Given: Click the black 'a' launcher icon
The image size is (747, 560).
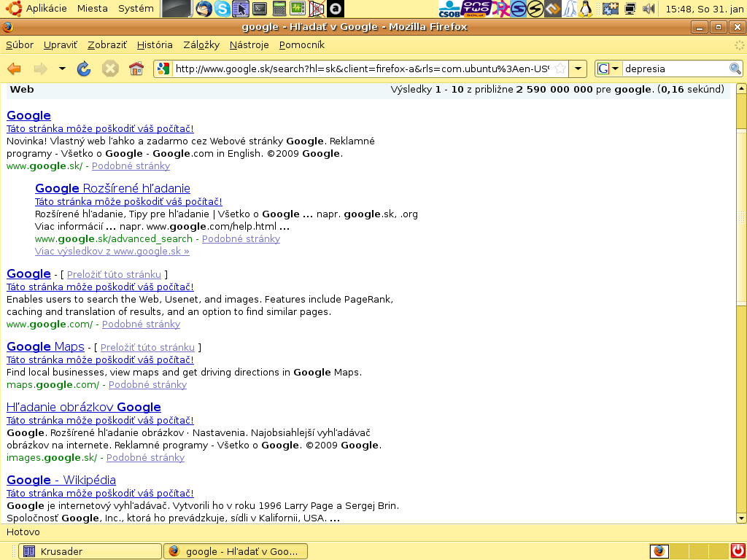Looking at the screenshot, I should pos(336,9).
